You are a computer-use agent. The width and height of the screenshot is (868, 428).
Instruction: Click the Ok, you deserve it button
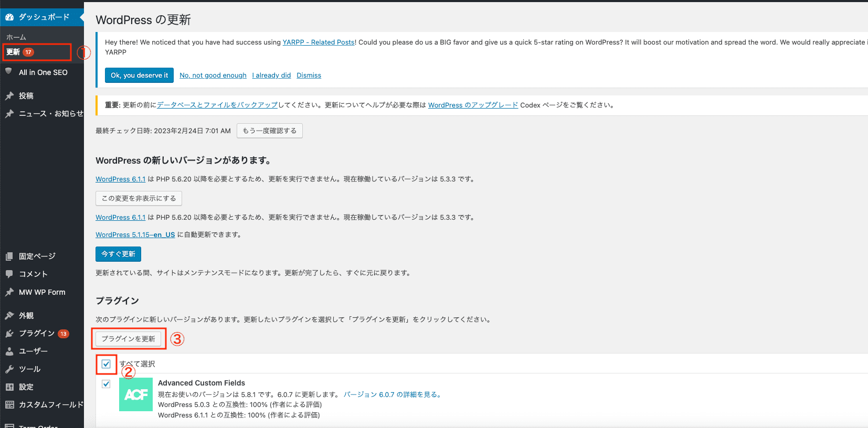(x=139, y=76)
